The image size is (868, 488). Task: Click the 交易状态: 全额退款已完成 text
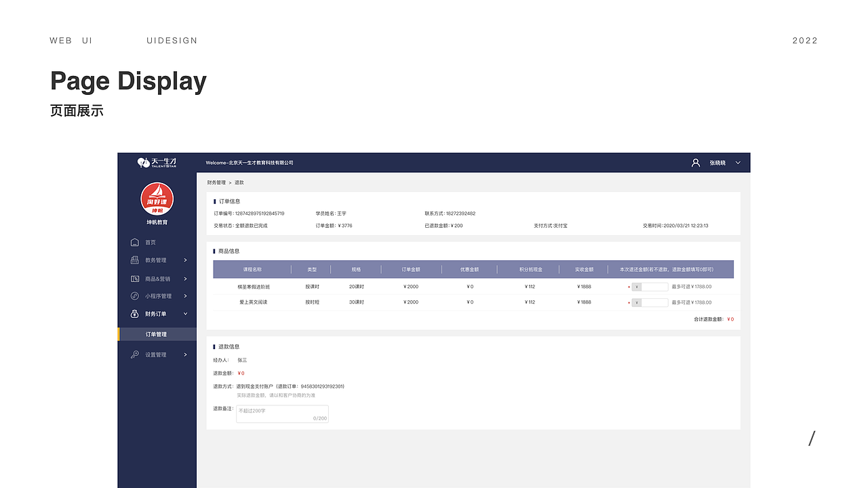[241, 226]
